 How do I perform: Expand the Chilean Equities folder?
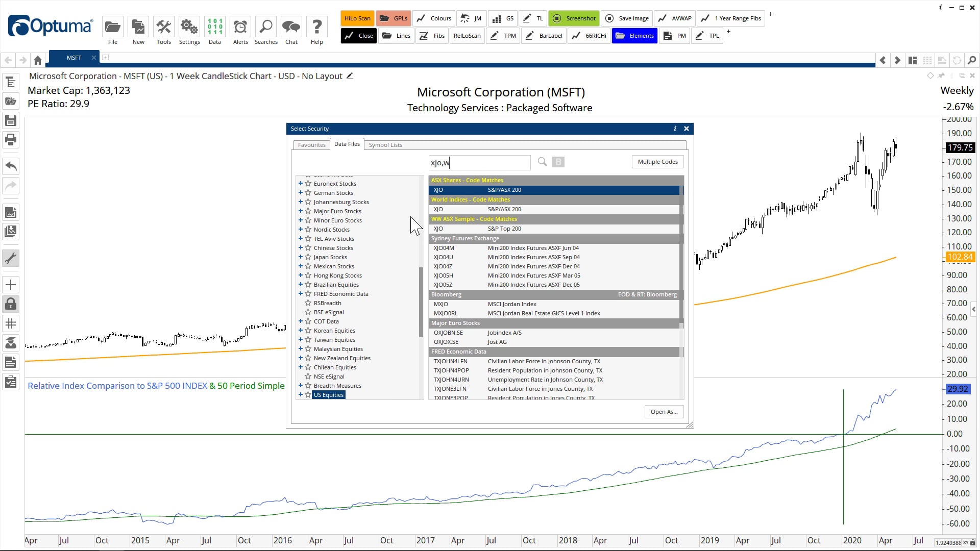301,367
